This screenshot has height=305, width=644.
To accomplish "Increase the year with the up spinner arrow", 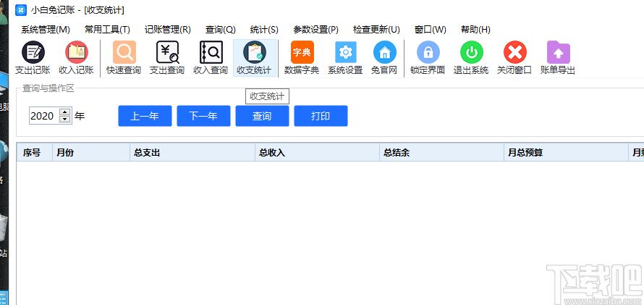I will [x=65, y=112].
